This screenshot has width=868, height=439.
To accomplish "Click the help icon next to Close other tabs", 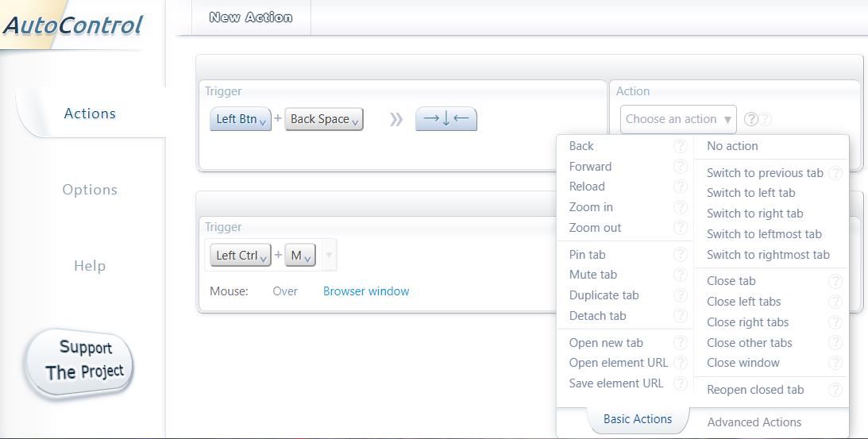I will (x=835, y=343).
